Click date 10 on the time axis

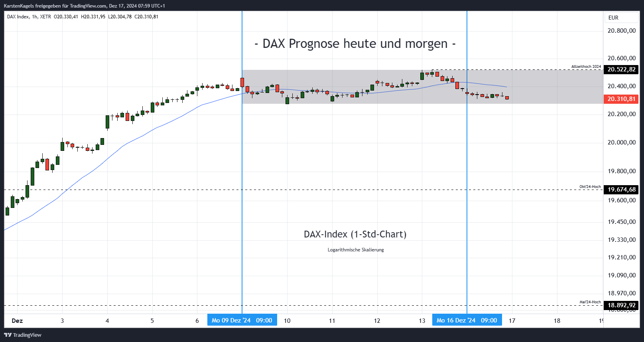tap(287, 320)
